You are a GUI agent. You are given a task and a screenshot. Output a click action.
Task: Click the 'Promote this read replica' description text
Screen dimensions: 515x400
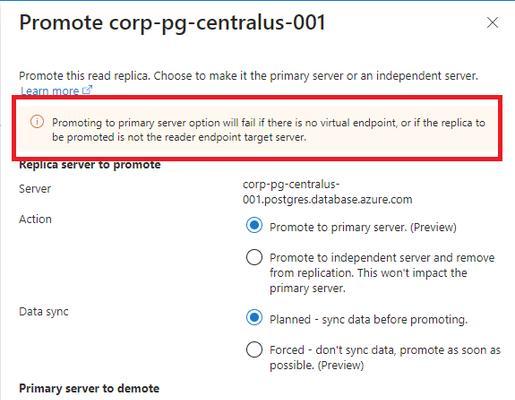coord(248,76)
